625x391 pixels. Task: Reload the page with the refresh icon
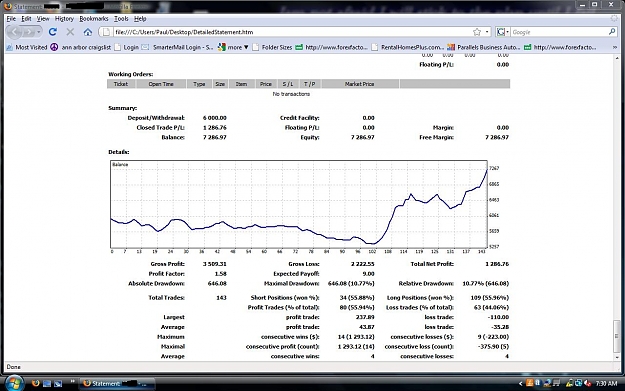pyautogui.click(x=53, y=32)
